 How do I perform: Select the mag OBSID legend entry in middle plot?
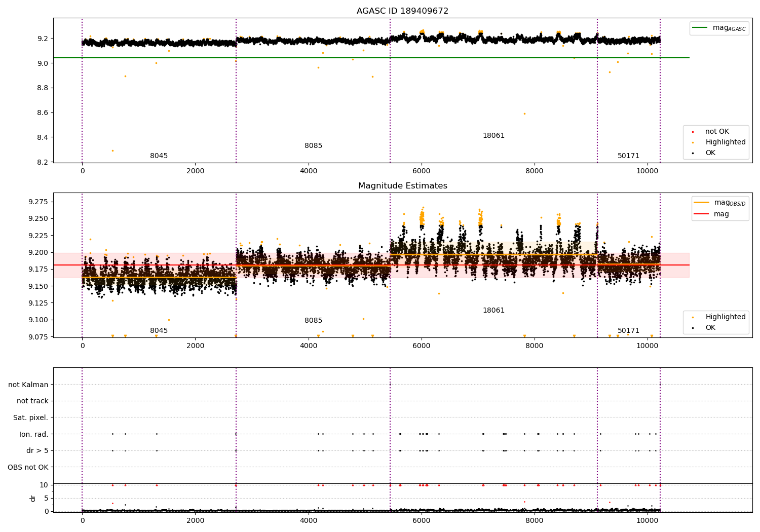pyautogui.click(x=719, y=203)
